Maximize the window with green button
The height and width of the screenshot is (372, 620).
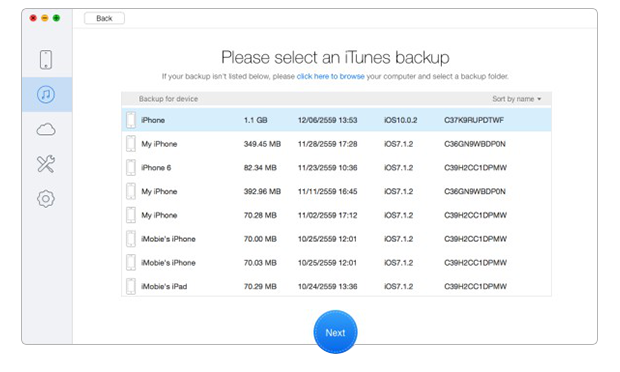56,18
